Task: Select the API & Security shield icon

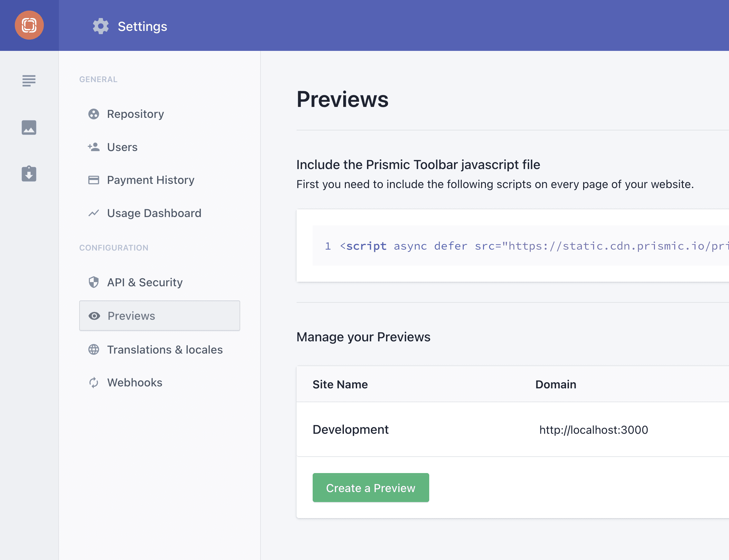Action: (93, 282)
